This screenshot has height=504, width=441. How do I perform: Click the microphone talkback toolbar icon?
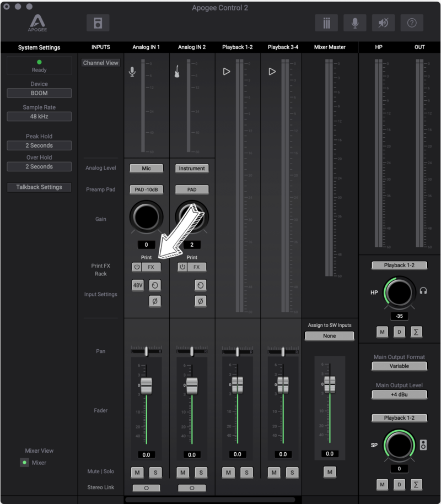[355, 23]
